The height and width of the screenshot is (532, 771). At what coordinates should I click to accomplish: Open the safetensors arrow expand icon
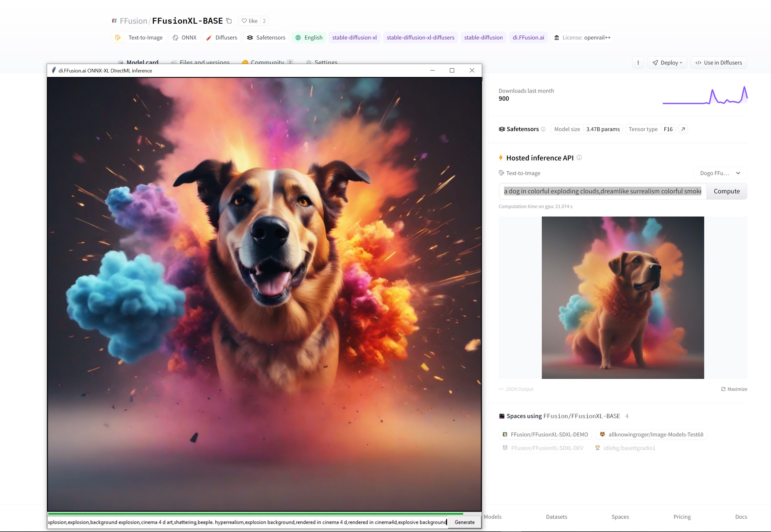coord(683,129)
